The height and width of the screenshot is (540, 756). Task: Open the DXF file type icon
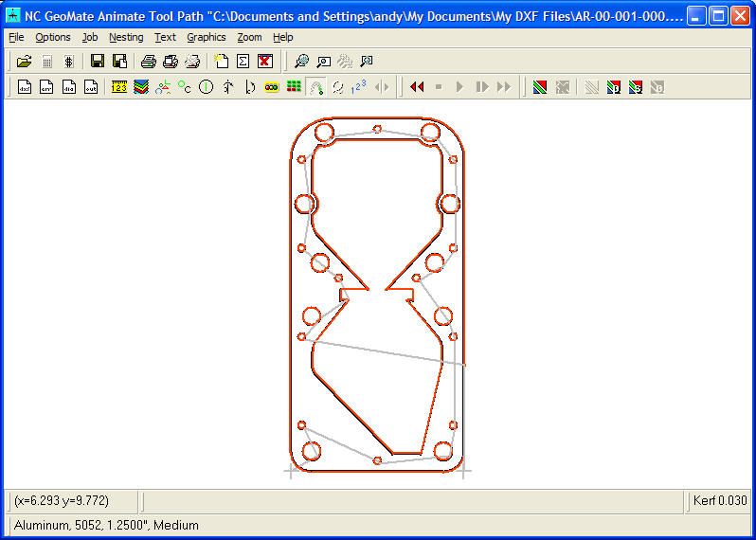[x=25, y=87]
